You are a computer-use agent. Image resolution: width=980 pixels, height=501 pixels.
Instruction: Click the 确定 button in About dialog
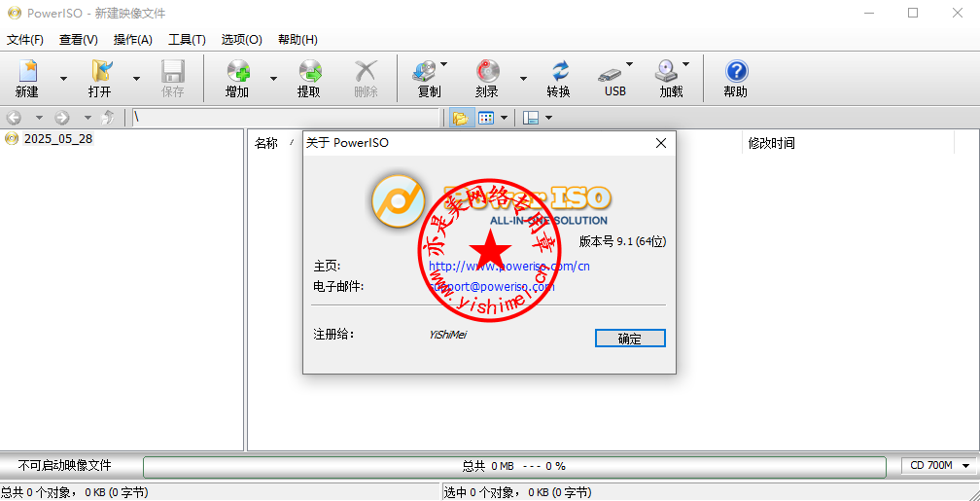pyautogui.click(x=630, y=339)
